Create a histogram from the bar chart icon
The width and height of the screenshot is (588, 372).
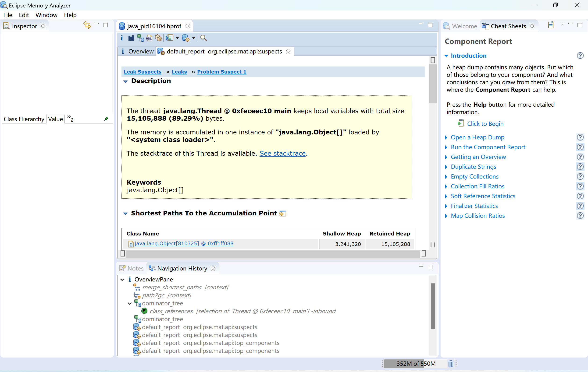[x=131, y=38]
